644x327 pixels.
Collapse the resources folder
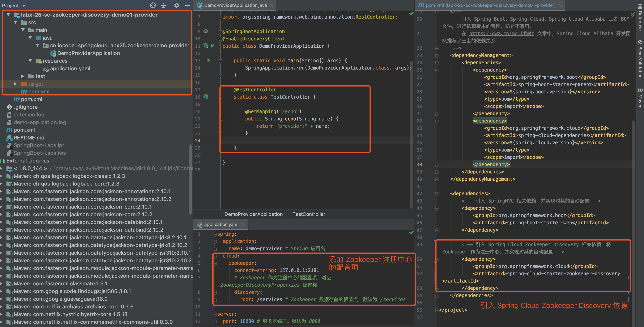click(30, 61)
